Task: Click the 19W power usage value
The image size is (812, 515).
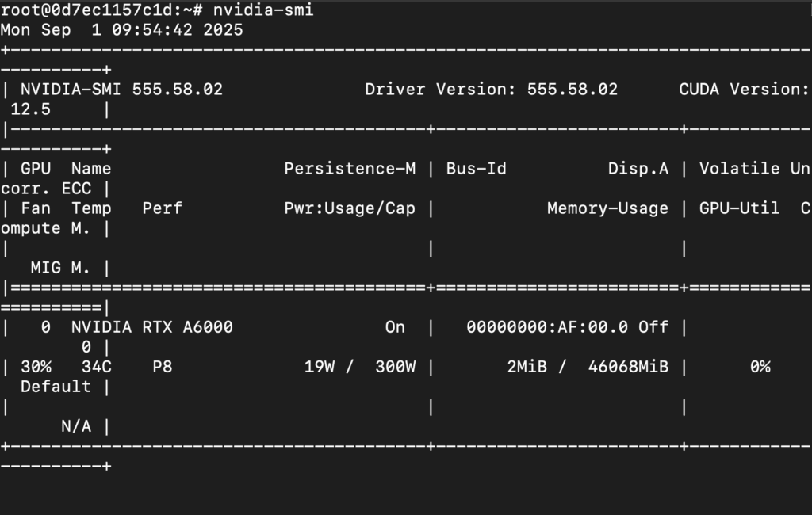Action: click(319, 367)
